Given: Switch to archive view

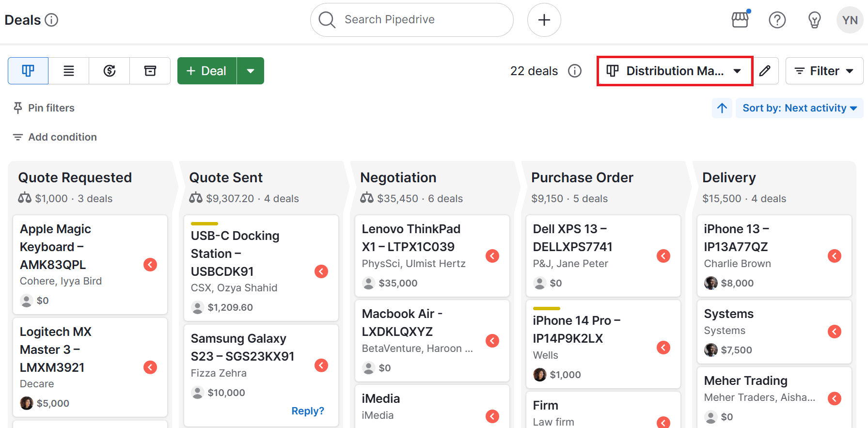Looking at the screenshot, I should click(x=150, y=71).
